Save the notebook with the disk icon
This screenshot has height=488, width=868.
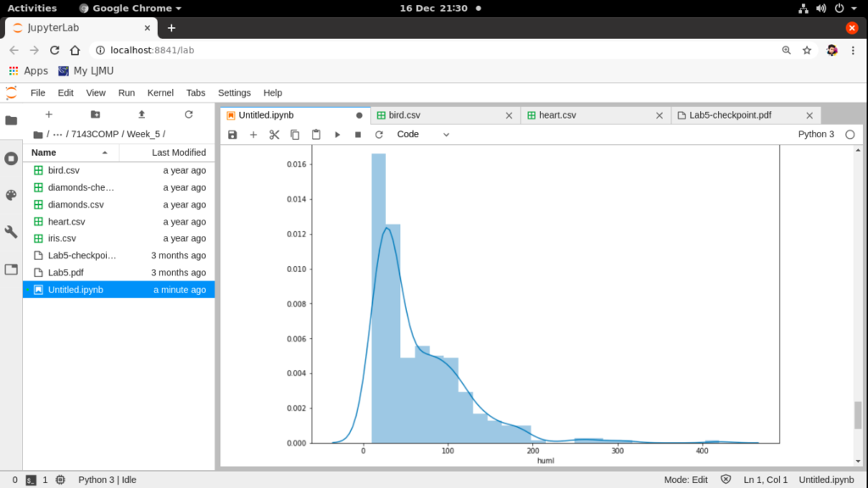click(x=232, y=135)
